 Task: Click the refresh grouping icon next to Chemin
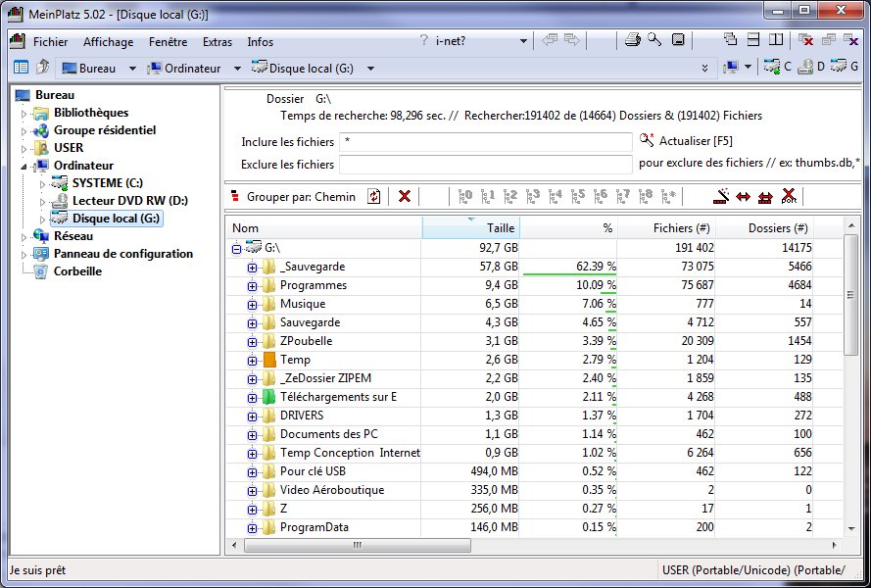click(x=374, y=196)
